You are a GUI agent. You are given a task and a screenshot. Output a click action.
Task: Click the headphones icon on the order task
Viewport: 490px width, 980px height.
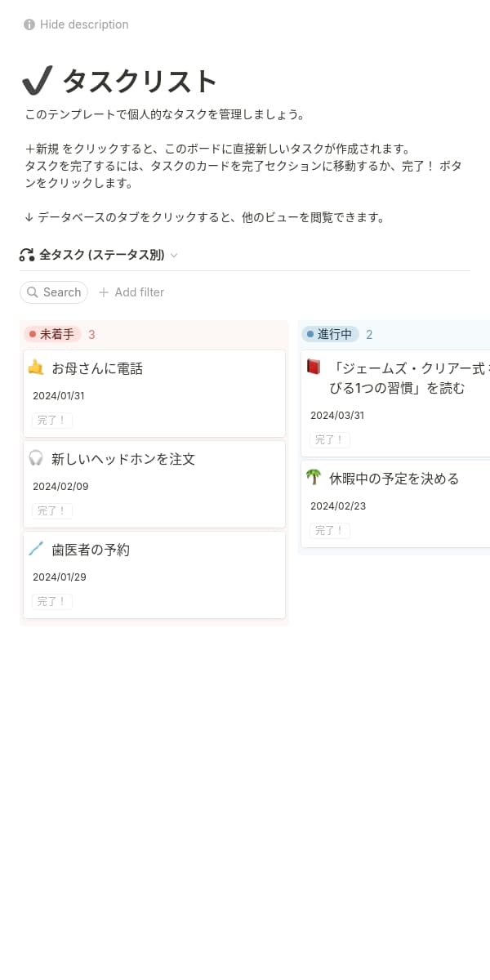point(36,459)
